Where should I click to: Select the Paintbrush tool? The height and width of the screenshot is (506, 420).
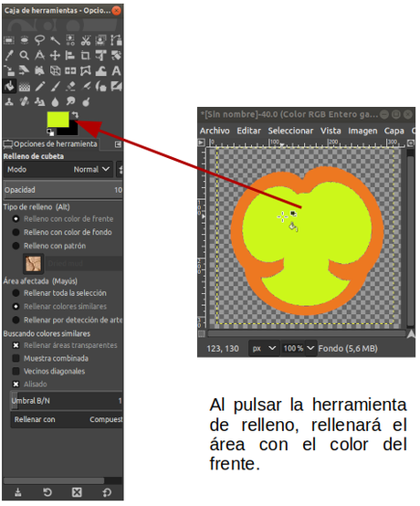[55, 86]
